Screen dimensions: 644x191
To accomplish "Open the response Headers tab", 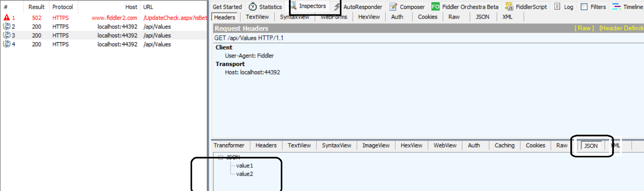I will [266, 146].
